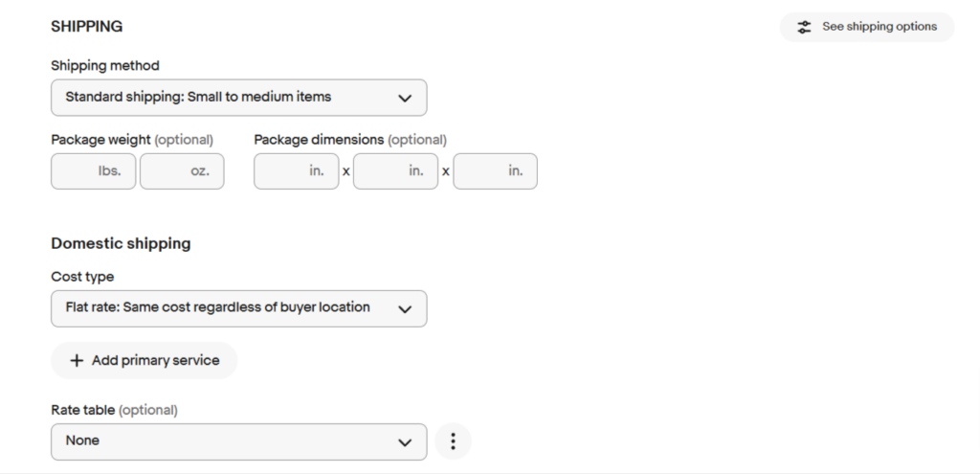This screenshot has height=474, width=980.
Task: Click the third package dimension in. field
Action: pyautogui.click(x=495, y=171)
